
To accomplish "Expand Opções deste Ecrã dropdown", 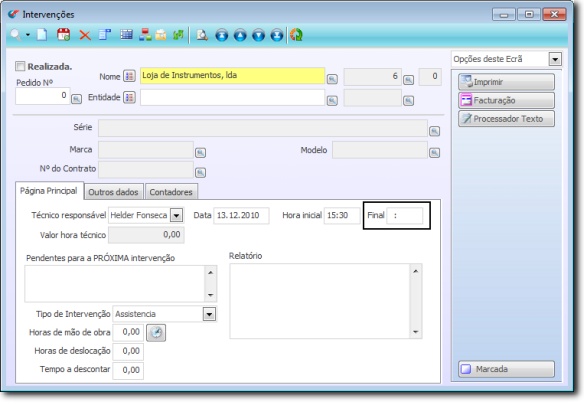I will click(555, 59).
